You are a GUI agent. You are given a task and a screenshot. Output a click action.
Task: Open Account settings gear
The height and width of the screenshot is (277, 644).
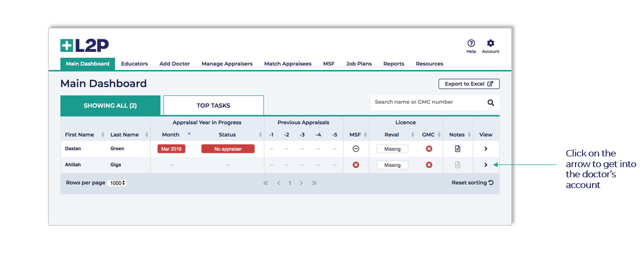tap(490, 44)
